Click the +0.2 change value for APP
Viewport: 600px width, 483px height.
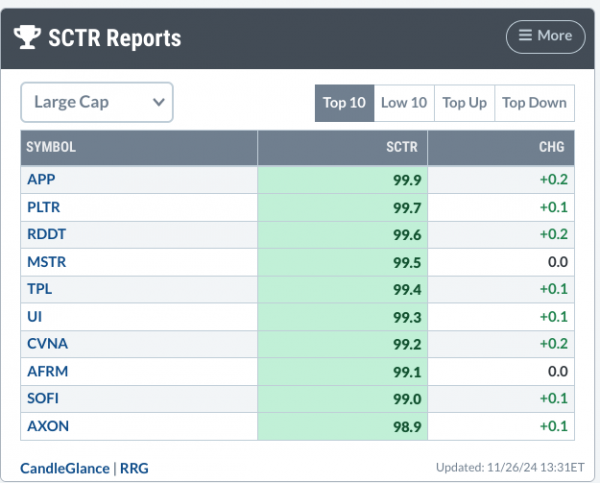(554, 179)
